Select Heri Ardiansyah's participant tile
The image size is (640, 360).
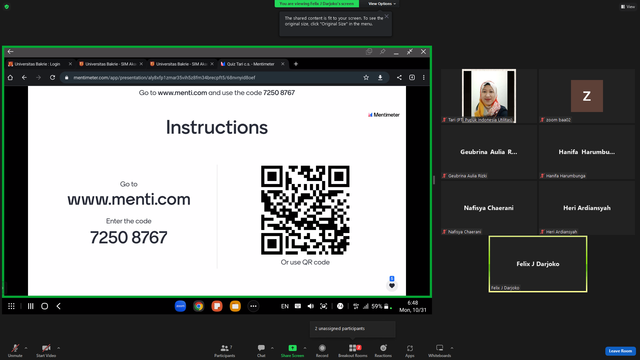tap(587, 208)
